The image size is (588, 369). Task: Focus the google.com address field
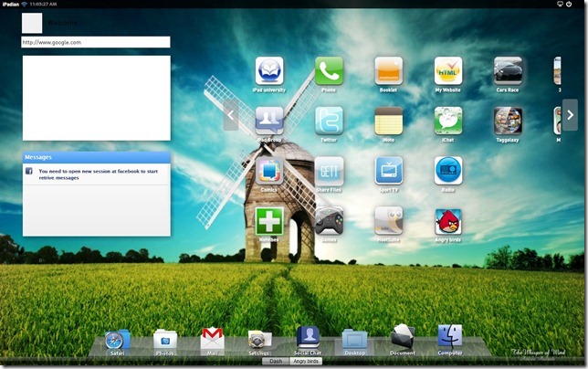tap(96, 42)
